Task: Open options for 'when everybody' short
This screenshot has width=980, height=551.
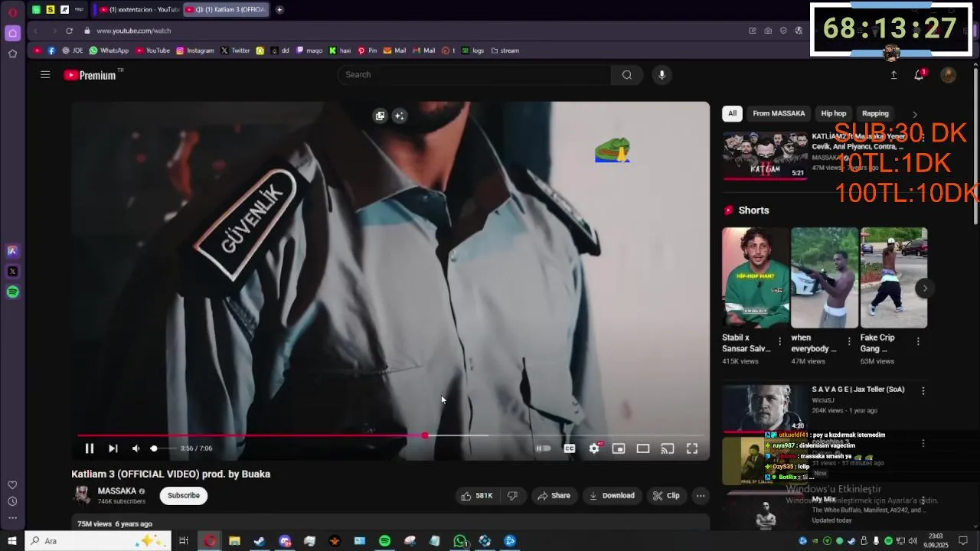Action: (x=849, y=341)
